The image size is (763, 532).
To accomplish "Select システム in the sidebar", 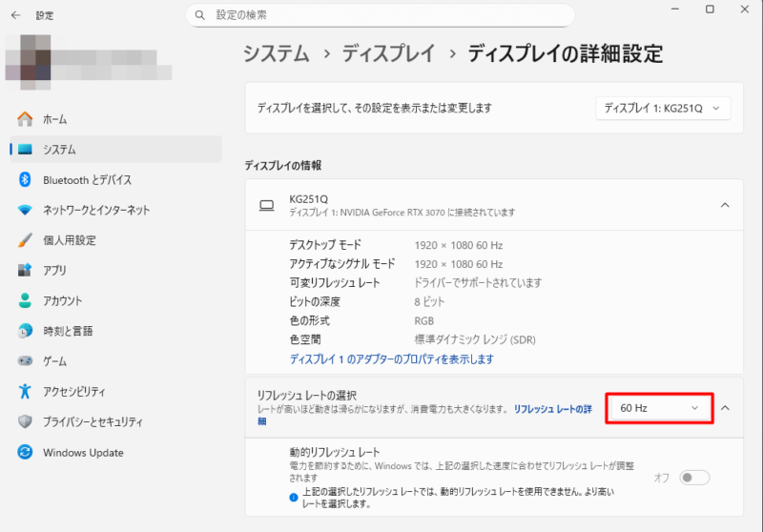I will click(115, 150).
